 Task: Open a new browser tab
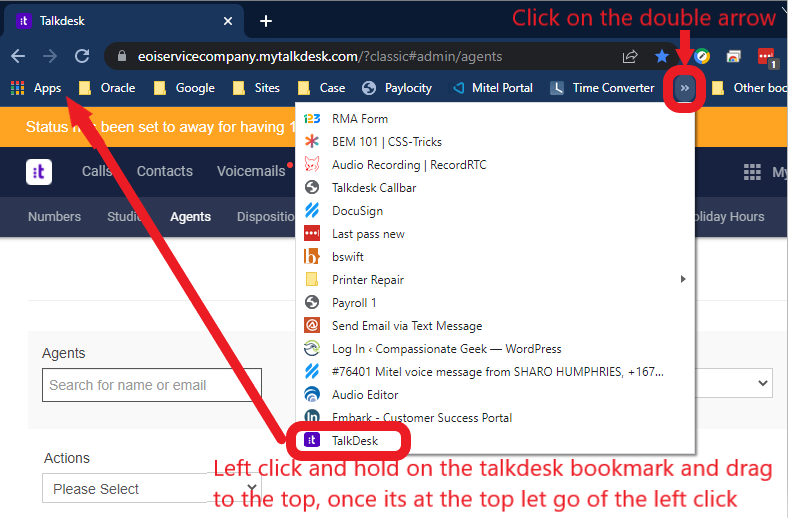click(x=266, y=21)
